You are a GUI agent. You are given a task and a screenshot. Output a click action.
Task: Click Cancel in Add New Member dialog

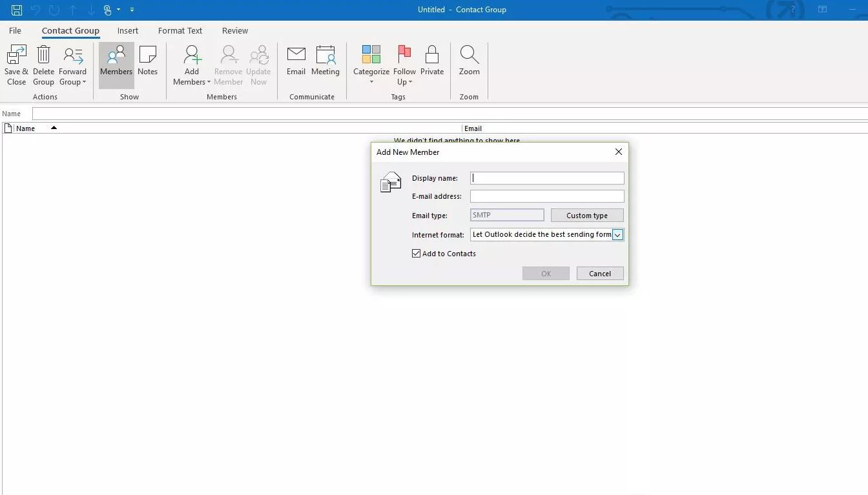coord(600,274)
